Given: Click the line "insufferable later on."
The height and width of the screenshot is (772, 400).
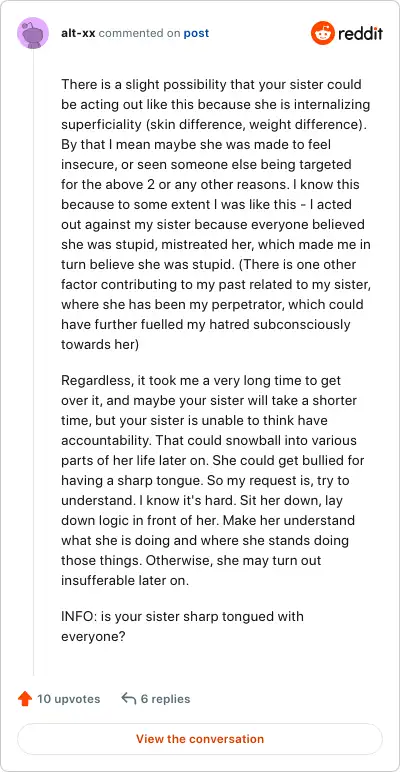Looking at the screenshot, I should coord(125,580).
